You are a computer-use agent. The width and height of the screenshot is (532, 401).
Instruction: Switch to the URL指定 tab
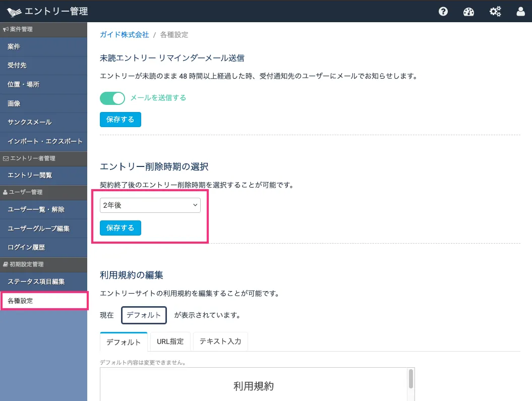170,341
